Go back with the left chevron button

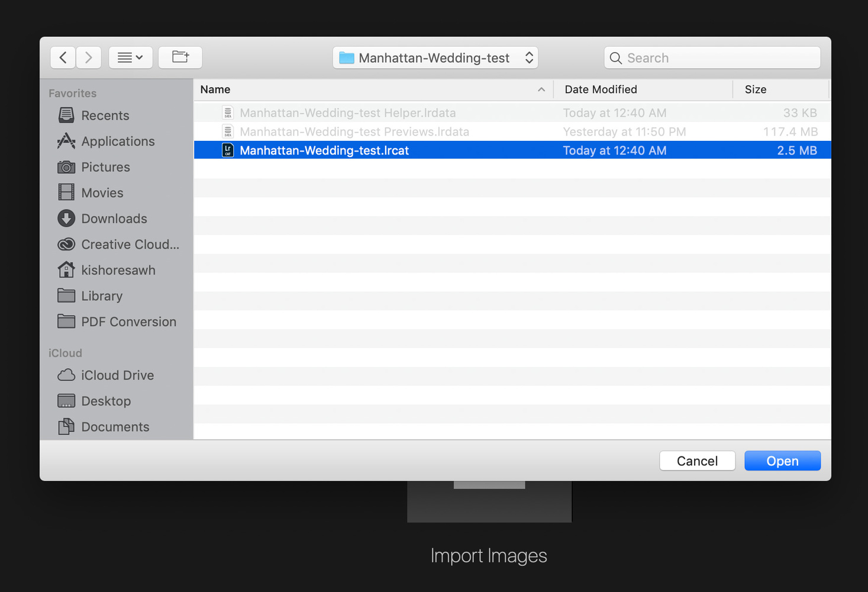(63, 57)
